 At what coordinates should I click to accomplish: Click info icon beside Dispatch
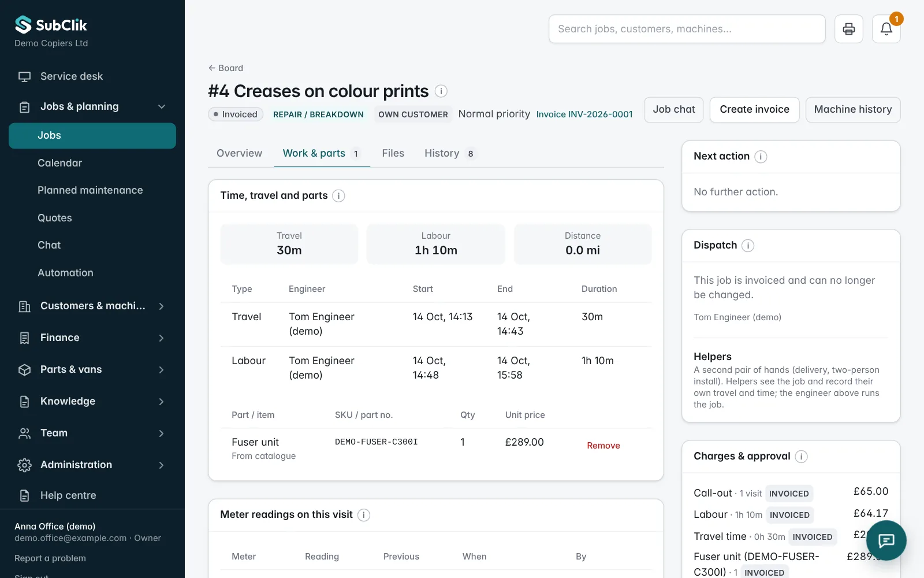point(748,246)
